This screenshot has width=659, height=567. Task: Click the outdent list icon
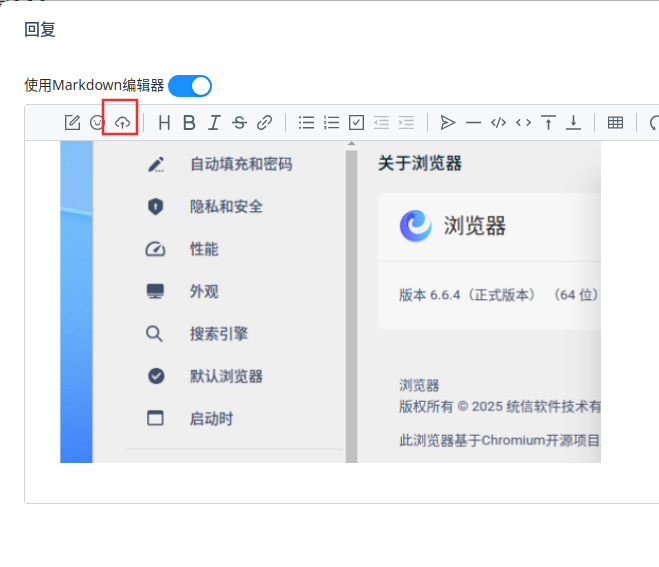tap(382, 123)
